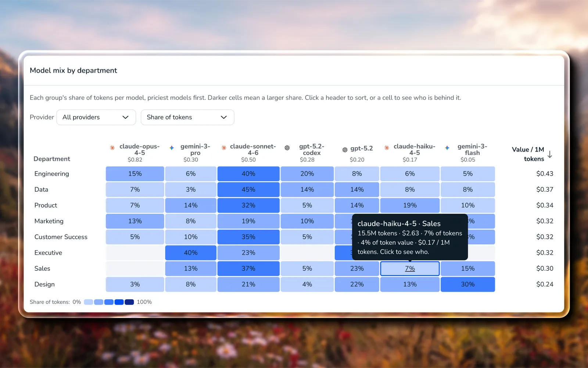Click the sort arrow next to Value / 1M tokens

click(550, 154)
